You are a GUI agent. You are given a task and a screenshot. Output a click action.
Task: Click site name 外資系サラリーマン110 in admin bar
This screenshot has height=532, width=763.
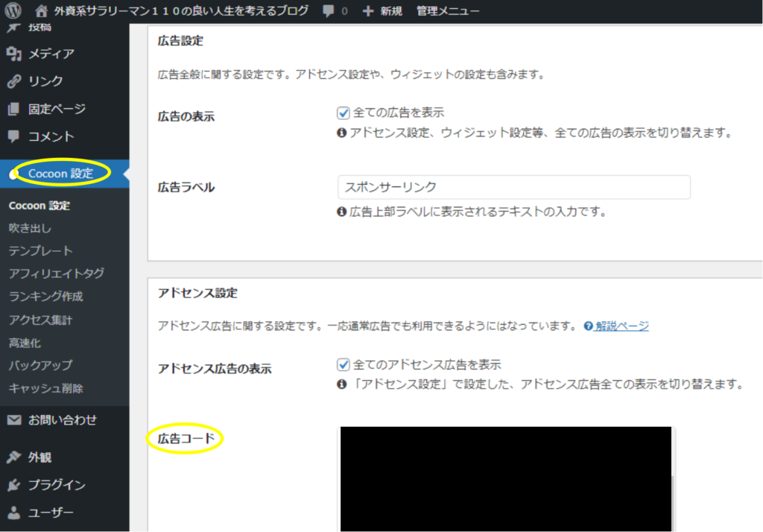pos(181,10)
